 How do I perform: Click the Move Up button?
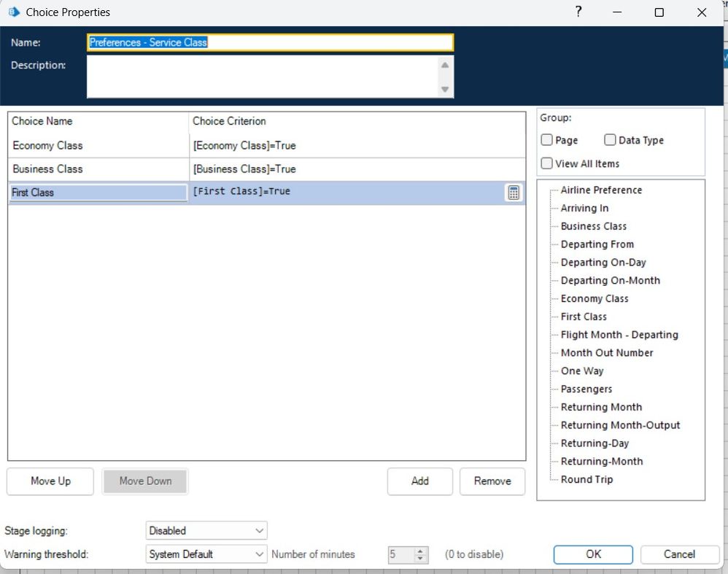coord(50,481)
